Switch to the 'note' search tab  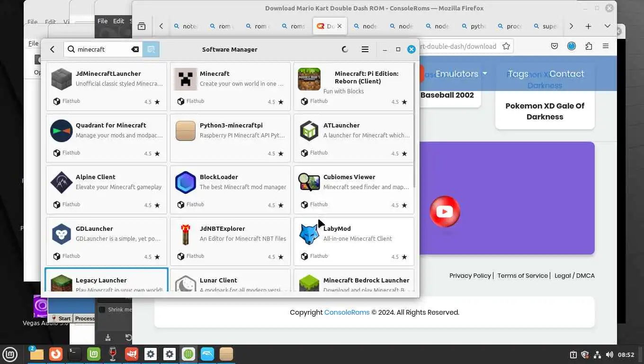click(x=186, y=26)
